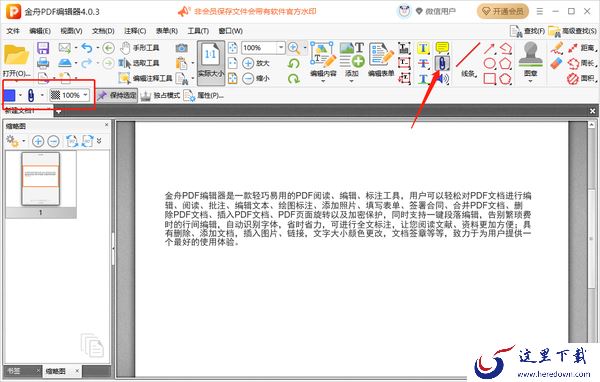The height and width of the screenshot is (382, 600).
Task: Select the text Selection tool (选取工具)
Action: point(139,63)
